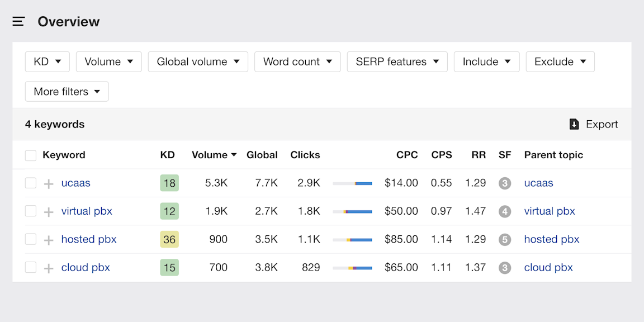Click KD badge 15 for cloud pbx

tap(169, 268)
